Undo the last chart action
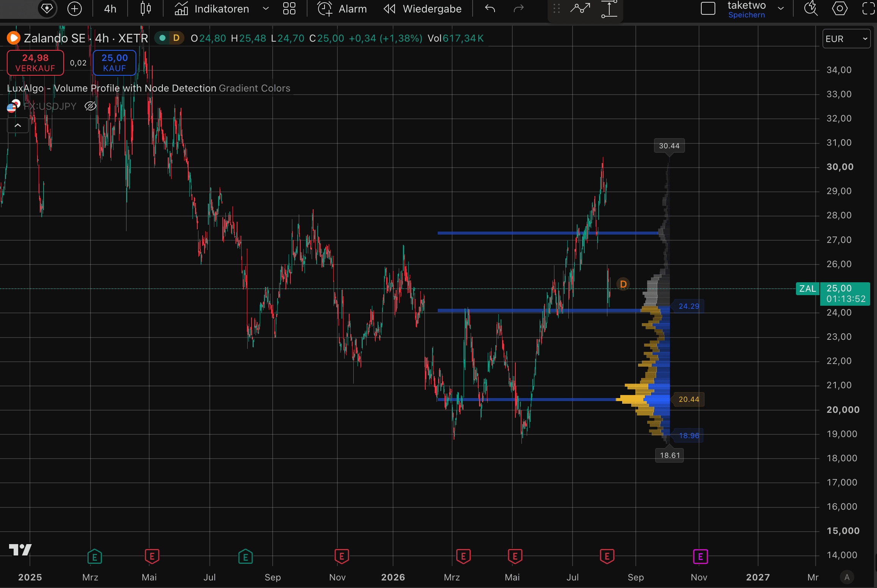This screenshot has width=877, height=588. [x=490, y=8]
